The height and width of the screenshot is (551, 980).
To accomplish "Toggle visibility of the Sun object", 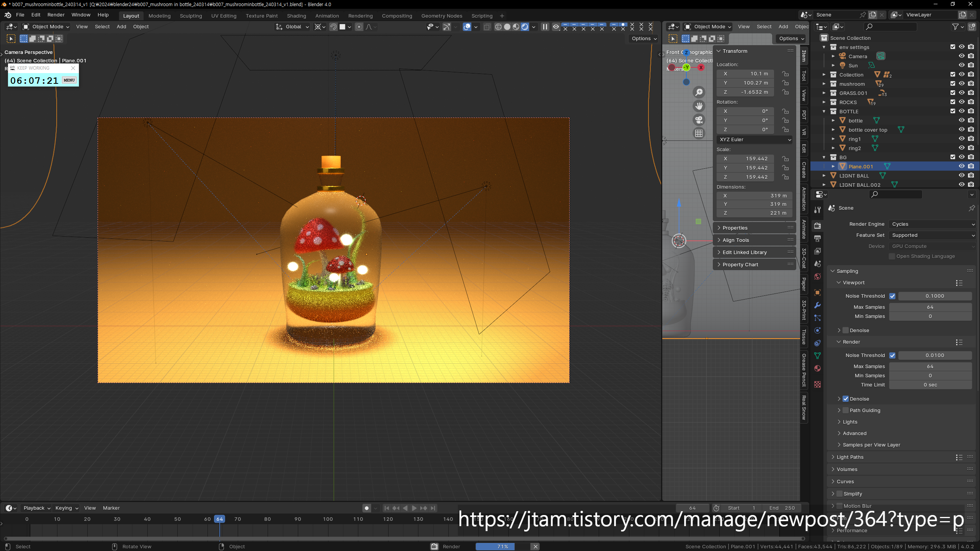I will tap(962, 65).
